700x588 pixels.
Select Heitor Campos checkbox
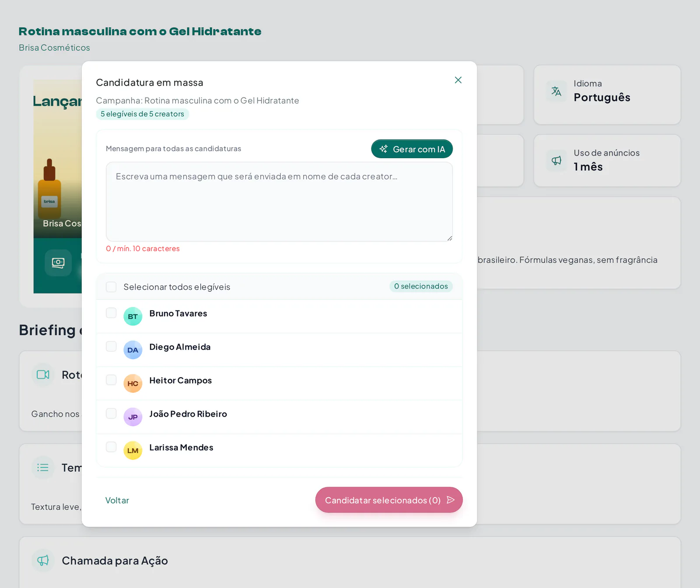point(111,380)
